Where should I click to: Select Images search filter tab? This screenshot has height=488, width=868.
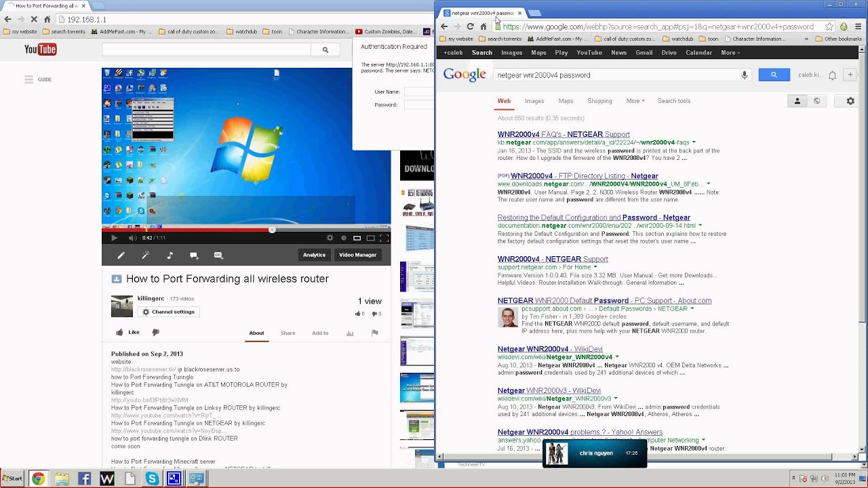coord(534,101)
